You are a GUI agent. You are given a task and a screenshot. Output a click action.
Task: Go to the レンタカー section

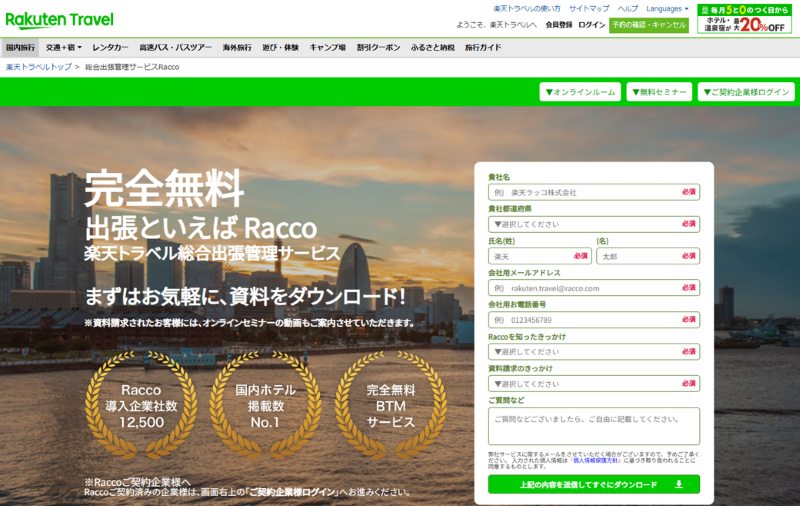tap(110, 47)
